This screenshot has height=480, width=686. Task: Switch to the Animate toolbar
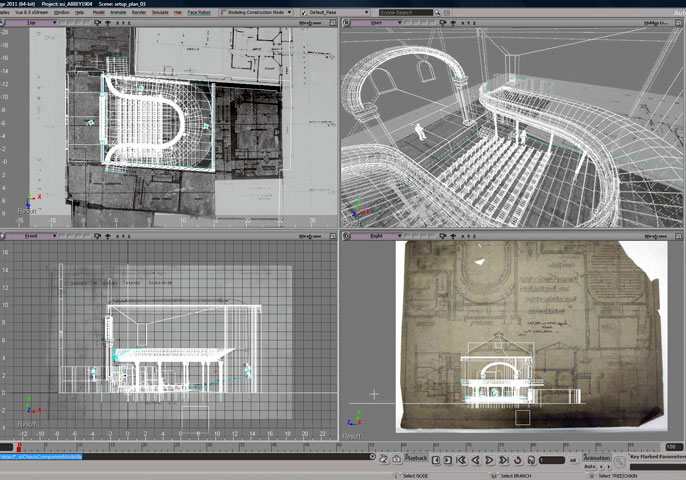coord(118,13)
